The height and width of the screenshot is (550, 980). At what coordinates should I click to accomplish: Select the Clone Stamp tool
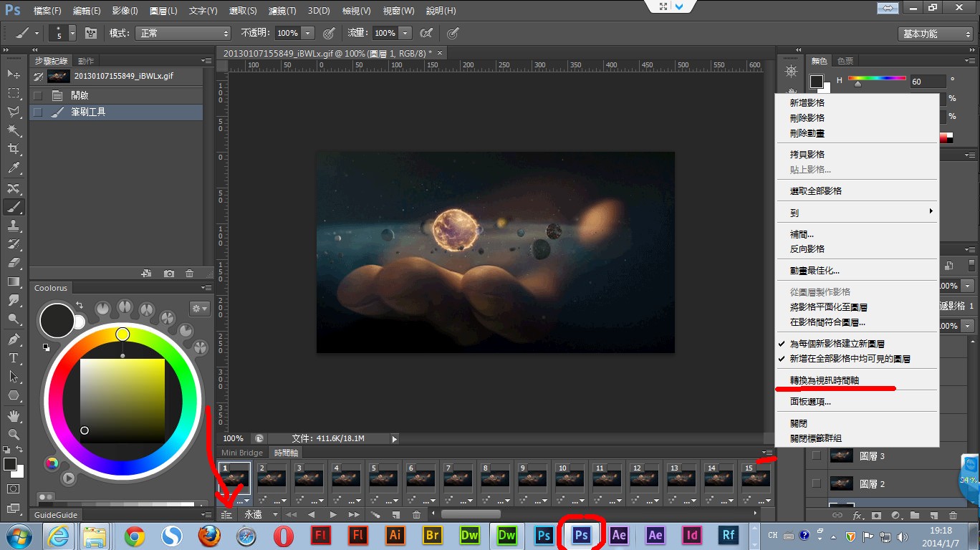pos(14,226)
